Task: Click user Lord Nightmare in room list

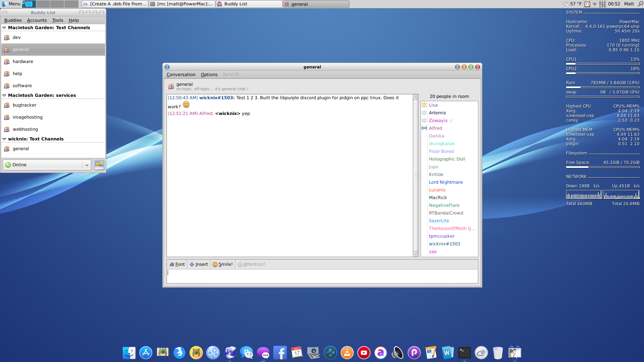Action: (x=445, y=182)
